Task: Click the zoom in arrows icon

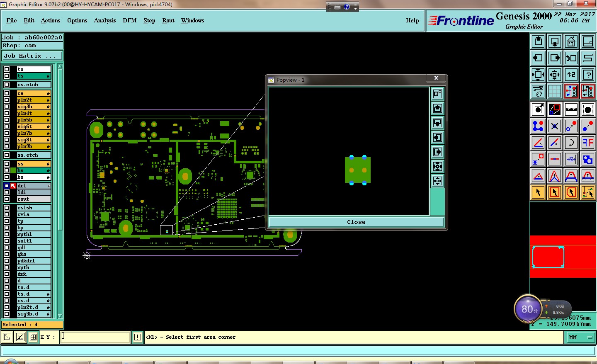Action: 555,75
